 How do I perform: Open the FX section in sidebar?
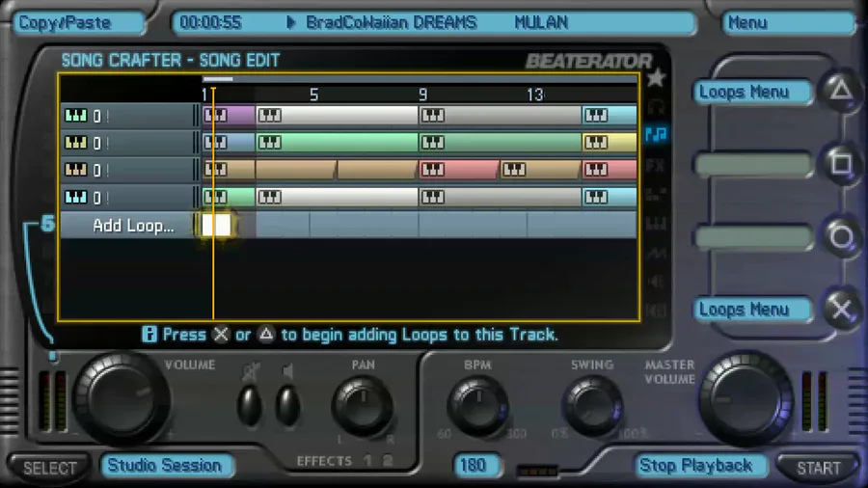656,165
